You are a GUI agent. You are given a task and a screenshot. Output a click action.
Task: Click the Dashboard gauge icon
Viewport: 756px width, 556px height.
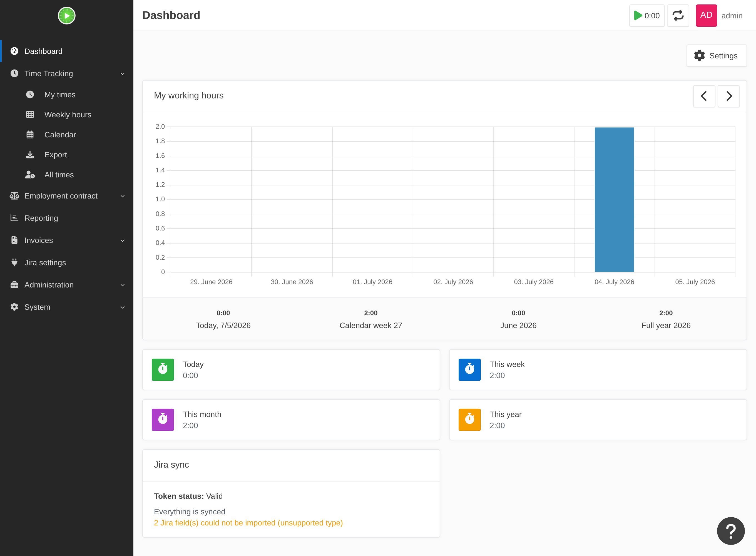point(14,51)
